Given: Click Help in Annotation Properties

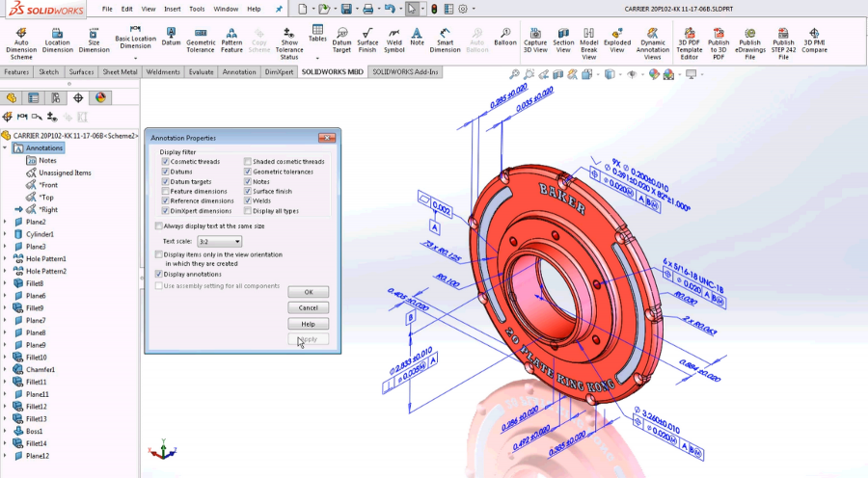Looking at the screenshot, I should [309, 324].
